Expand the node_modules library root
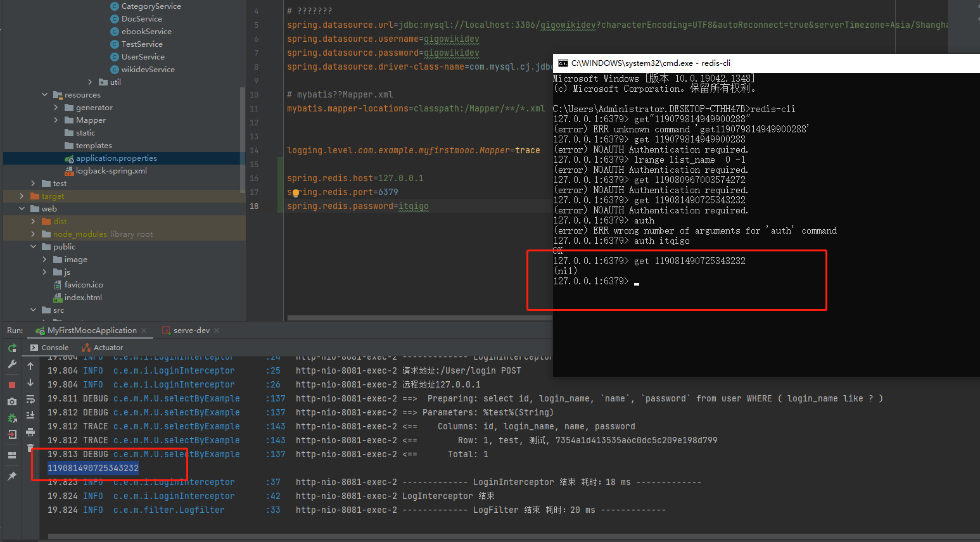 pyautogui.click(x=33, y=234)
